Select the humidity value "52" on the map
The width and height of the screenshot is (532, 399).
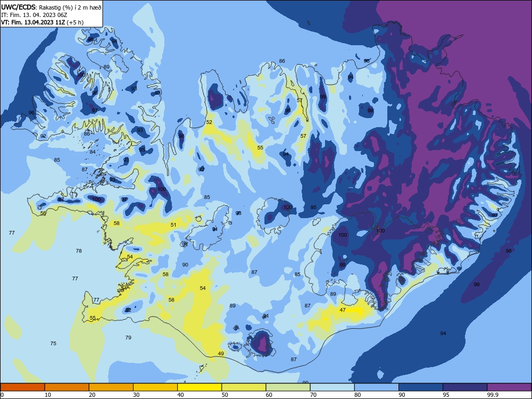coord(209,122)
